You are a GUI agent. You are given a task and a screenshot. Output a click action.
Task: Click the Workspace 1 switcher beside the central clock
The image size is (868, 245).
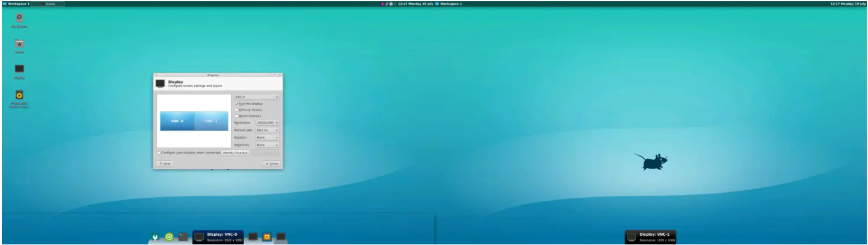449,4
